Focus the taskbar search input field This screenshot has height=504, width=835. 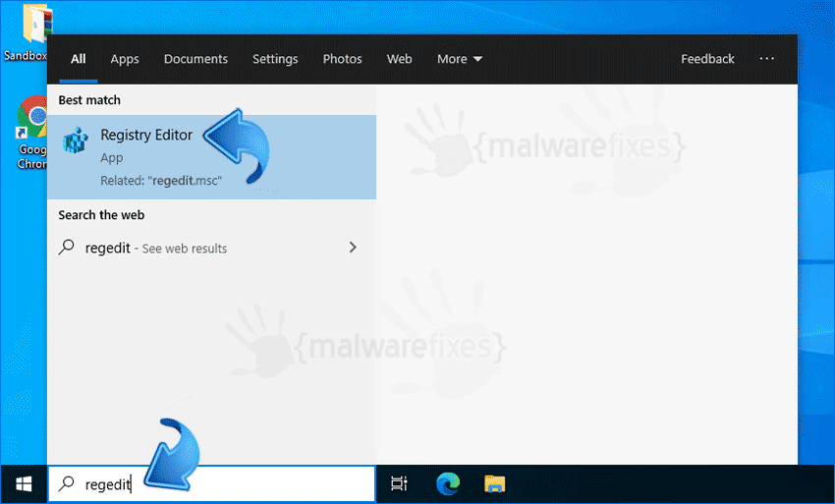211,483
